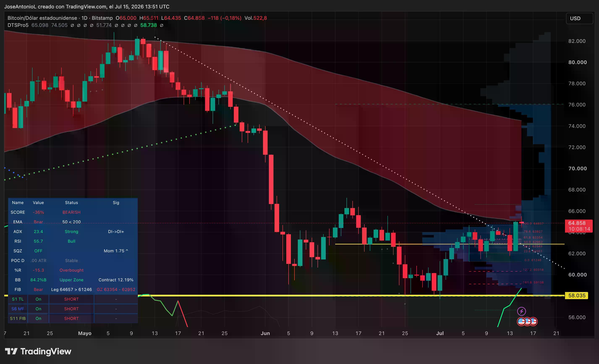Click the score value -36%
Viewport: 599px width, 364px height.
point(38,212)
